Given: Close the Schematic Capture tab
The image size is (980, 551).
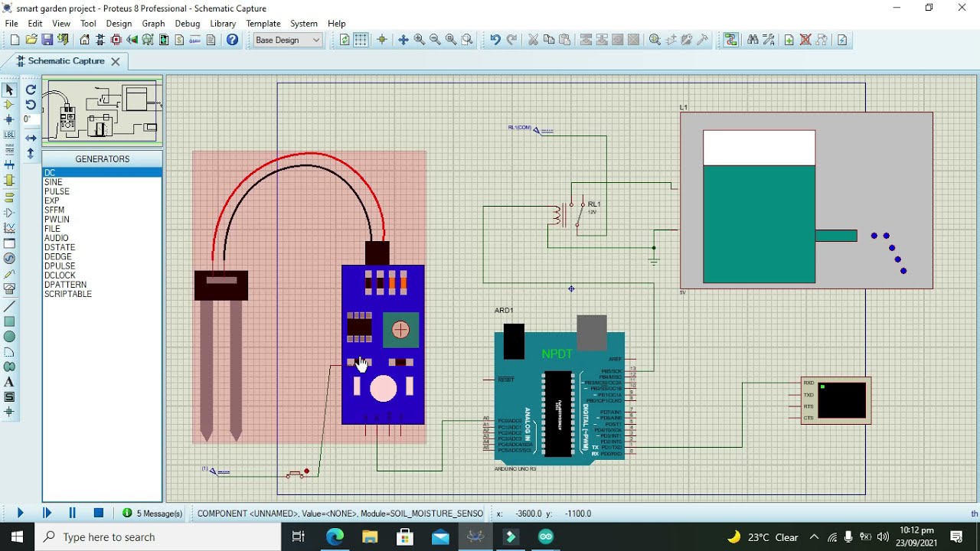Looking at the screenshot, I should 116,61.
